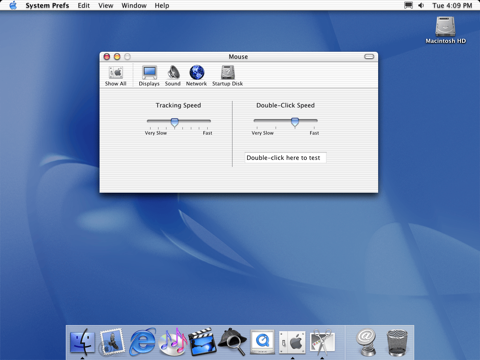Click the Double-Click Speed label
Screen dimensions: 480x360
(285, 105)
